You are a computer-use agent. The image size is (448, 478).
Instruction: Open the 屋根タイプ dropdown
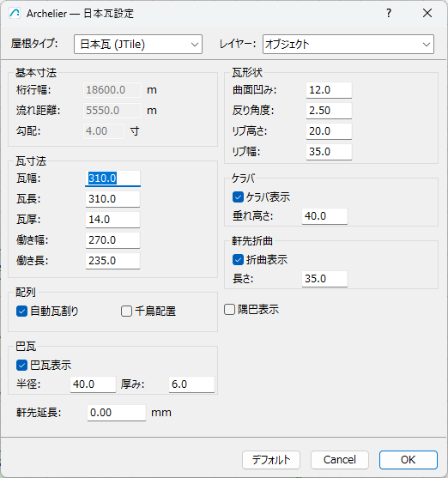tap(138, 45)
